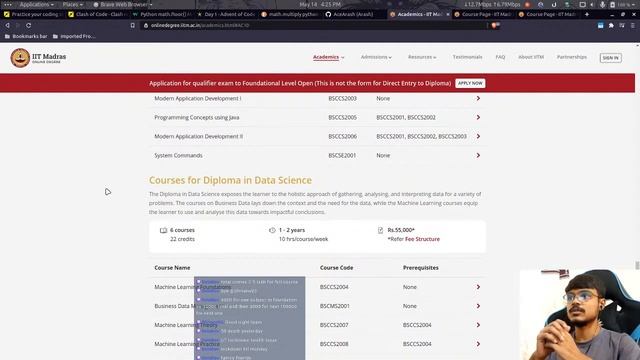This screenshot has width=640, height=360.
Task: Reload the page with the refresh icon
Action: pyautogui.click(x=29, y=25)
